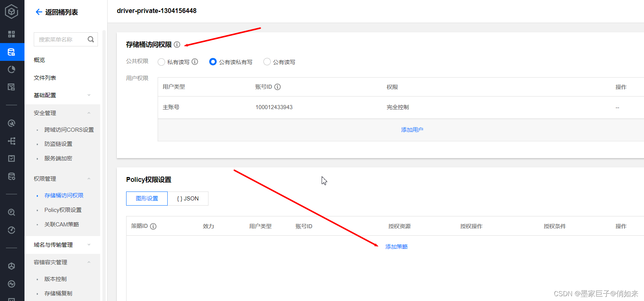The height and width of the screenshot is (301, 644).
Task: Click the tree structure icon in dark sidebar
Action: coord(11,141)
